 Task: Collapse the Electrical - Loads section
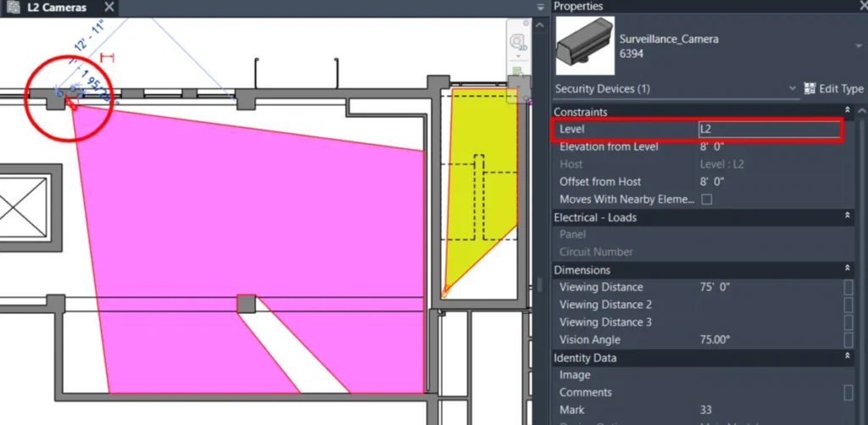[x=848, y=217]
